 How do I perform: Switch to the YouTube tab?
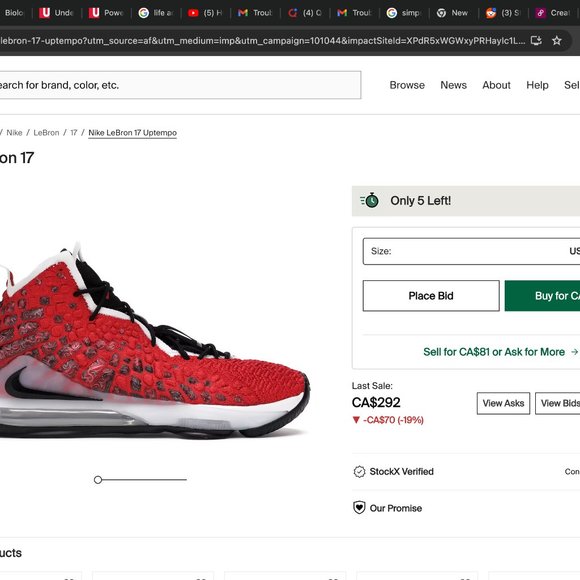(x=205, y=13)
